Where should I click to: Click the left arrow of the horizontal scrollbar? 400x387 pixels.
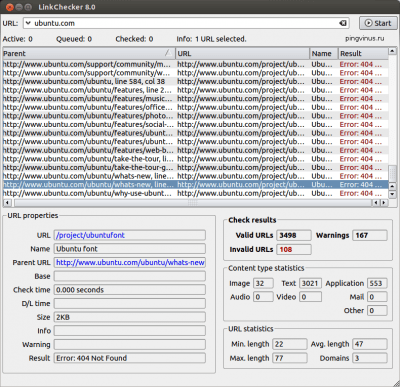(x=7, y=202)
